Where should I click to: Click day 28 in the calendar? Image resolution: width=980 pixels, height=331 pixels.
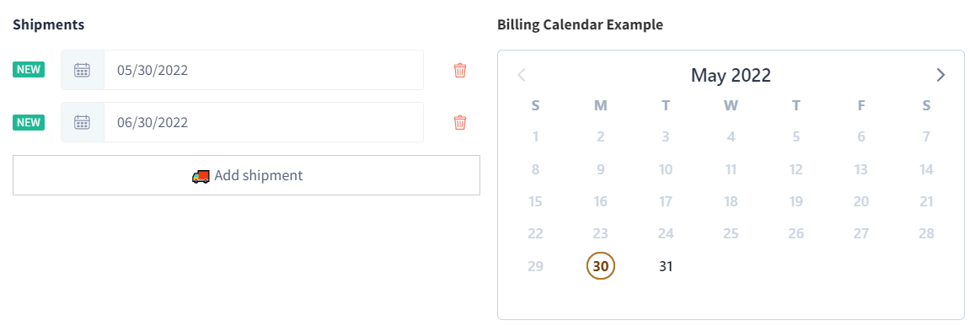coord(926,234)
